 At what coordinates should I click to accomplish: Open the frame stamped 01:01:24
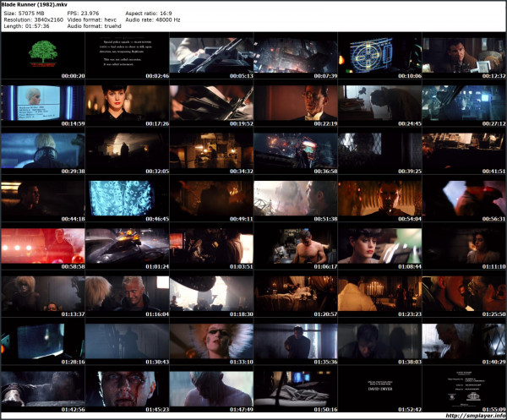pos(127,246)
